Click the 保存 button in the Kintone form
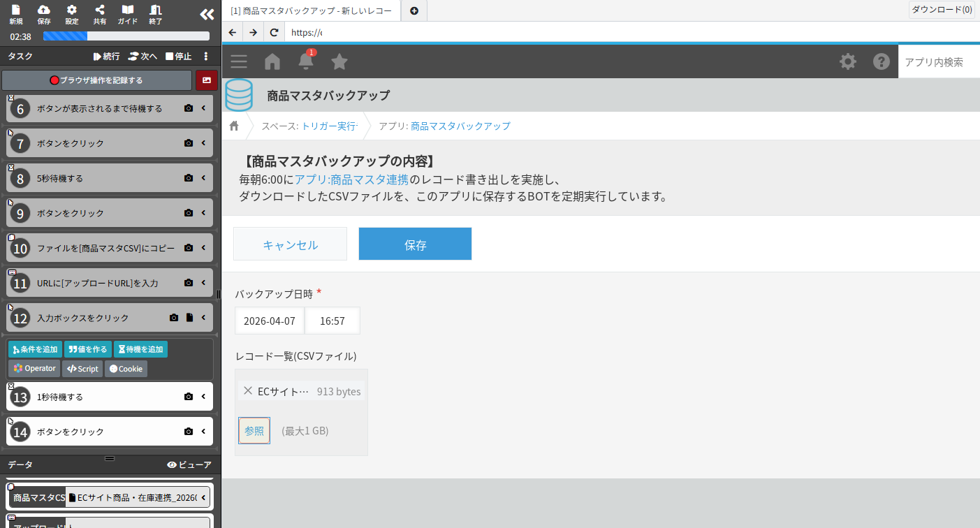980x528 pixels. point(415,244)
